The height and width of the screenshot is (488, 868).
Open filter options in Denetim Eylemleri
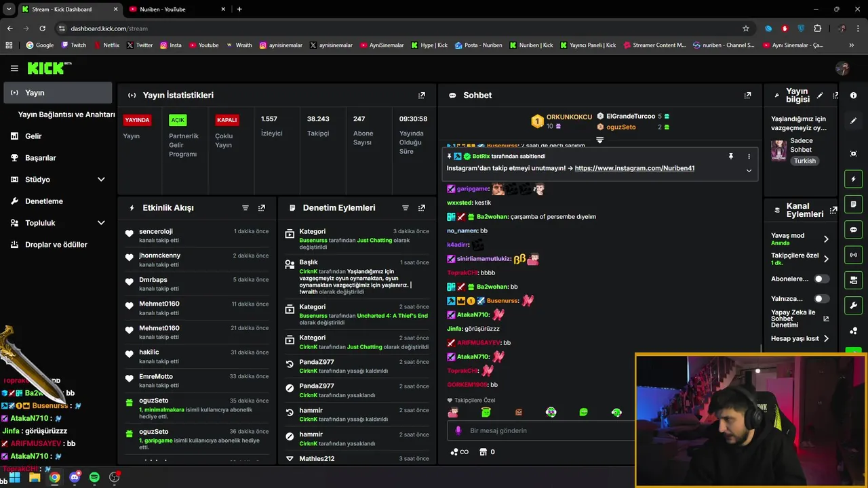pyautogui.click(x=406, y=208)
